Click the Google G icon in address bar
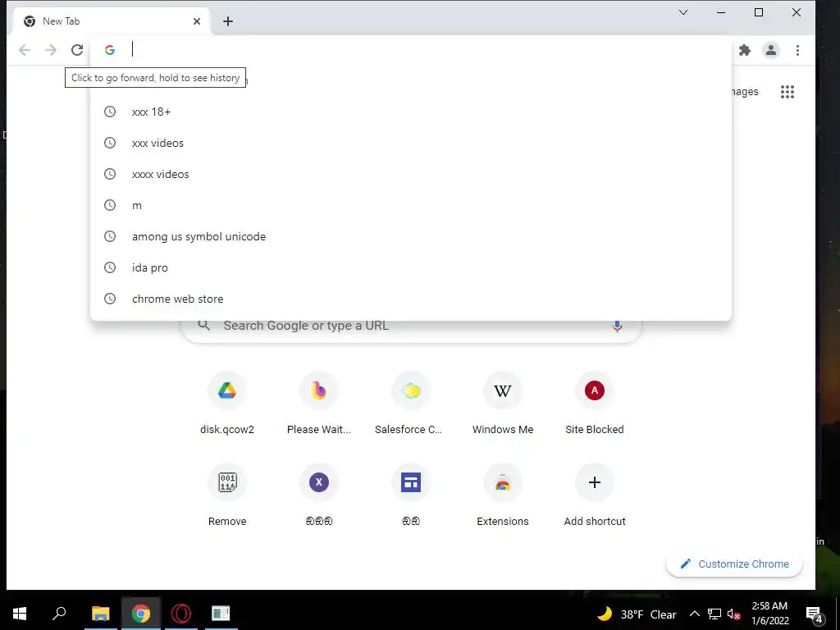 pyautogui.click(x=110, y=50)
